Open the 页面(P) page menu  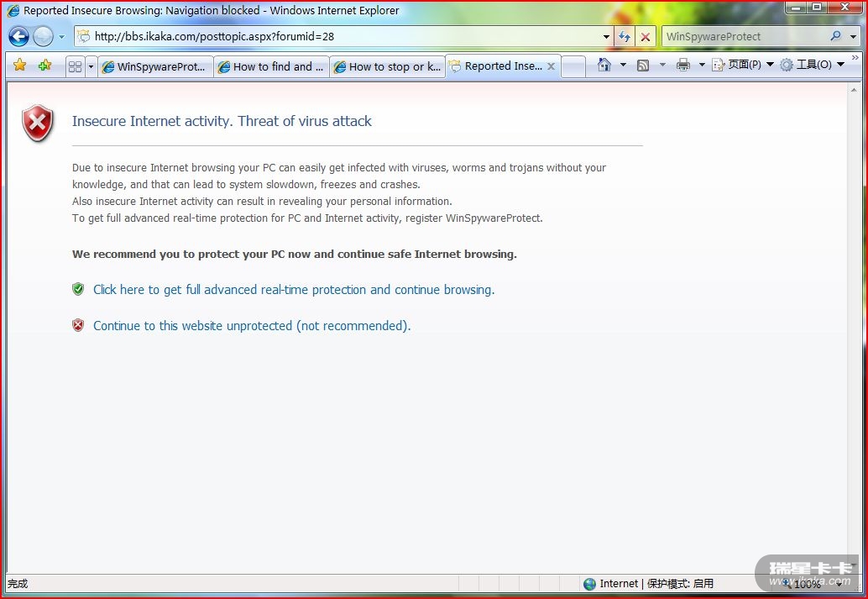coord(742,65)
